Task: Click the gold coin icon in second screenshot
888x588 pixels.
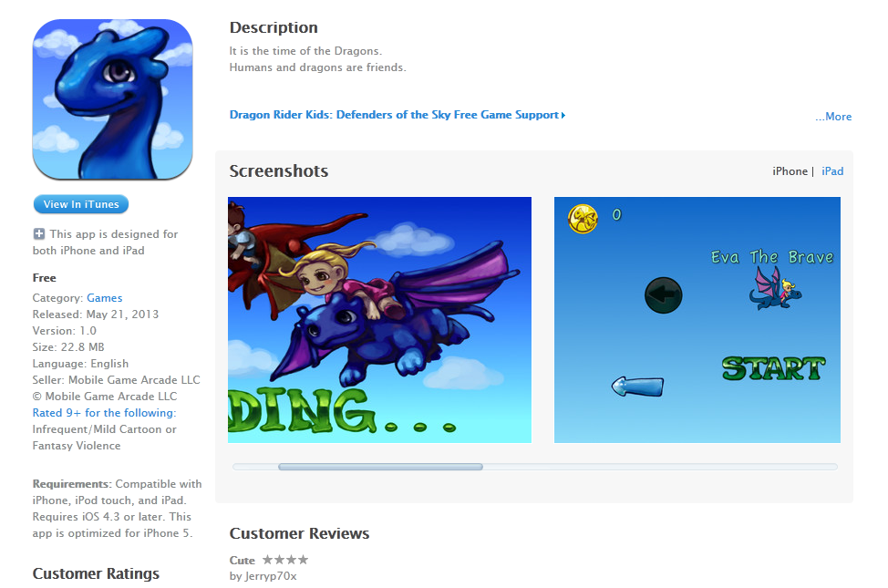Action: tap(583, 219)
